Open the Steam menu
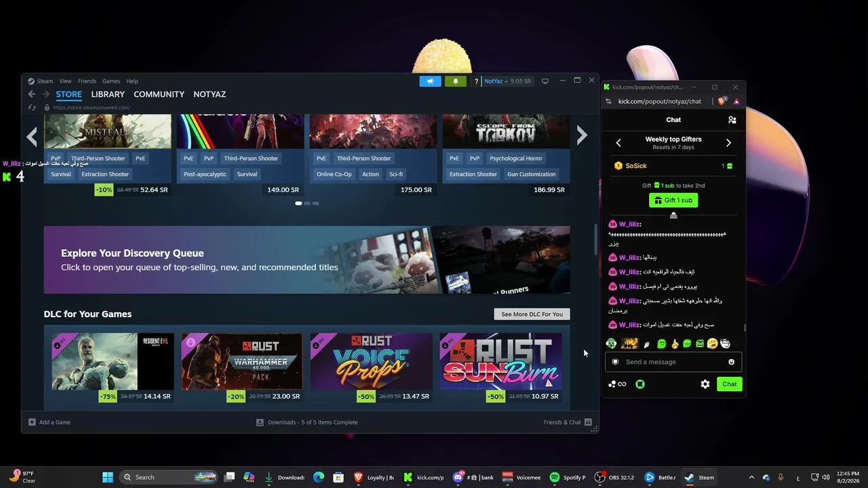 tap(45, 81)
